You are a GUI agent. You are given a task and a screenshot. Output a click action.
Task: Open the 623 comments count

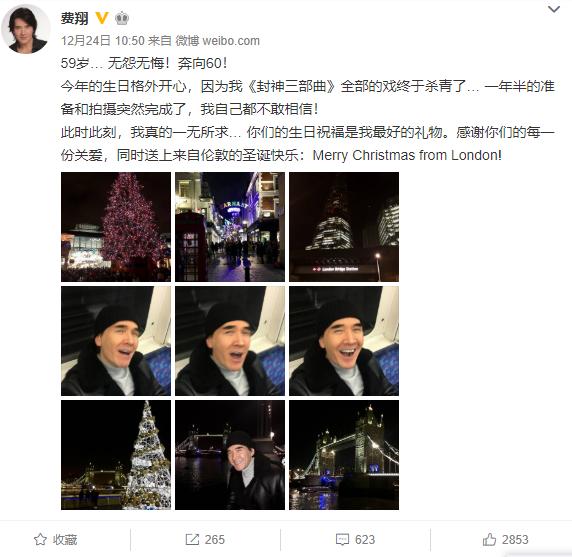click(x=365, y=539)
